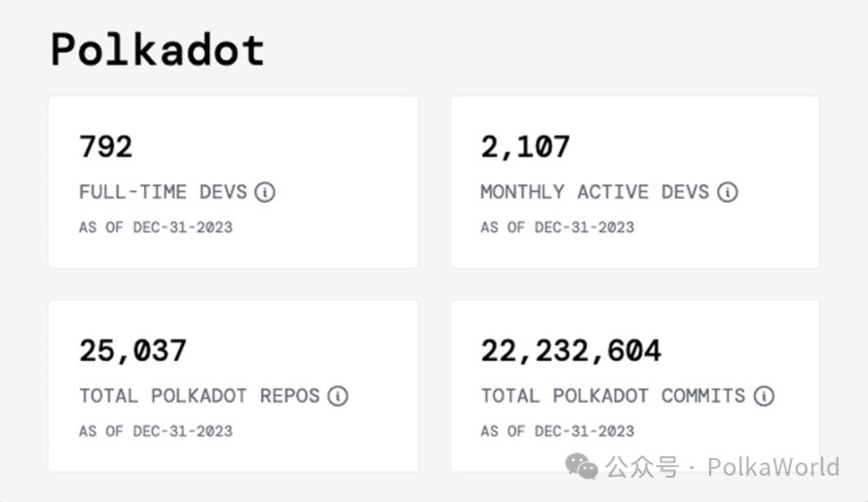This screenshot has height=502, width=868.
Task: Click the 25,037 total repos value
Action: (132, 350)
